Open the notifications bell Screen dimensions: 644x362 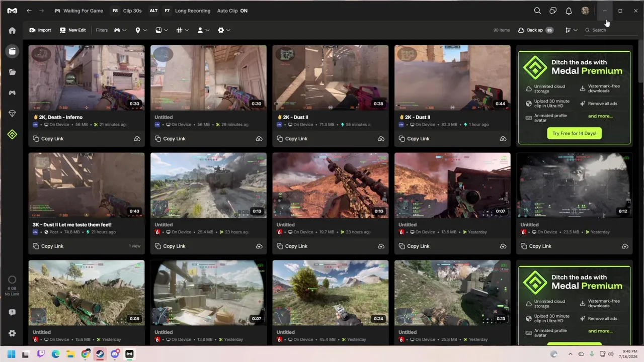pyautogui.click(x=569, y=11)
